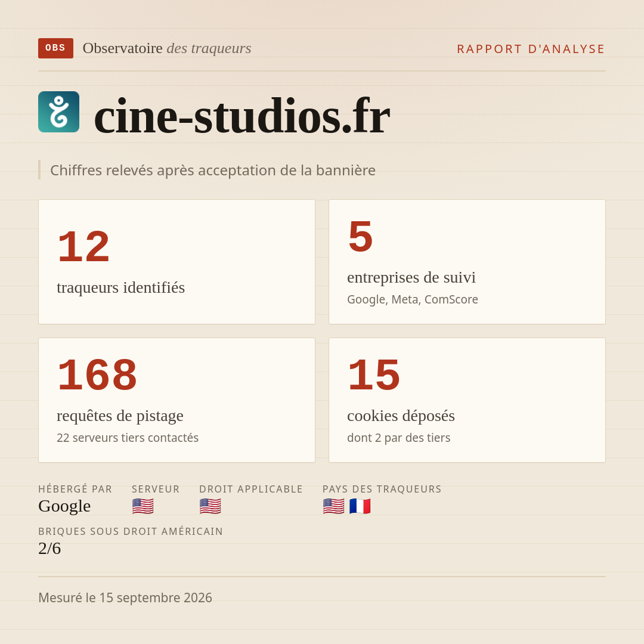Click the 'cookies déposés' label
The width and height of the screenshot is (644, 644).
401,416
